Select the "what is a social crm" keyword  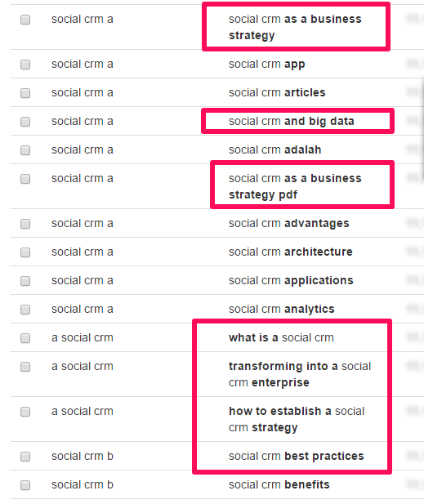point(281,337)
